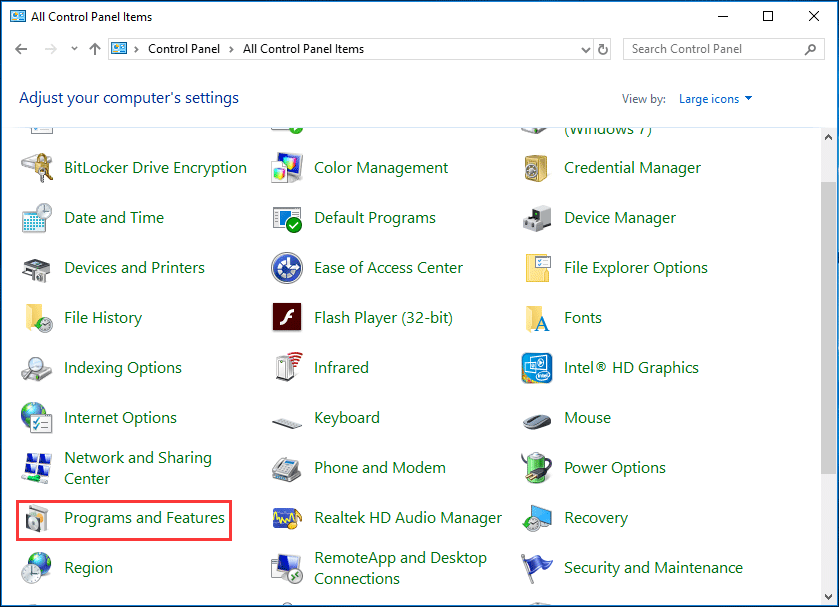Image resolution: width=839 pixels, height=607 pixels.
Task: Open the Indexing Options text link
Action: pos(123,368)
